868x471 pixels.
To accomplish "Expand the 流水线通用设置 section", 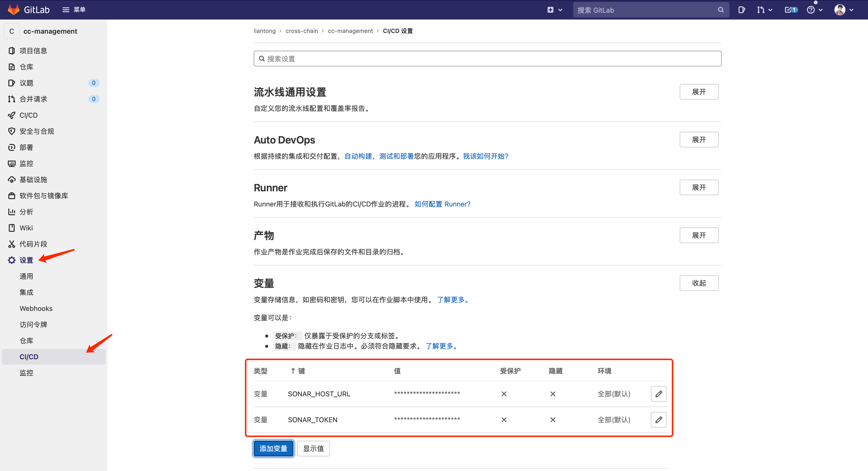I will [x=699, y=92].
